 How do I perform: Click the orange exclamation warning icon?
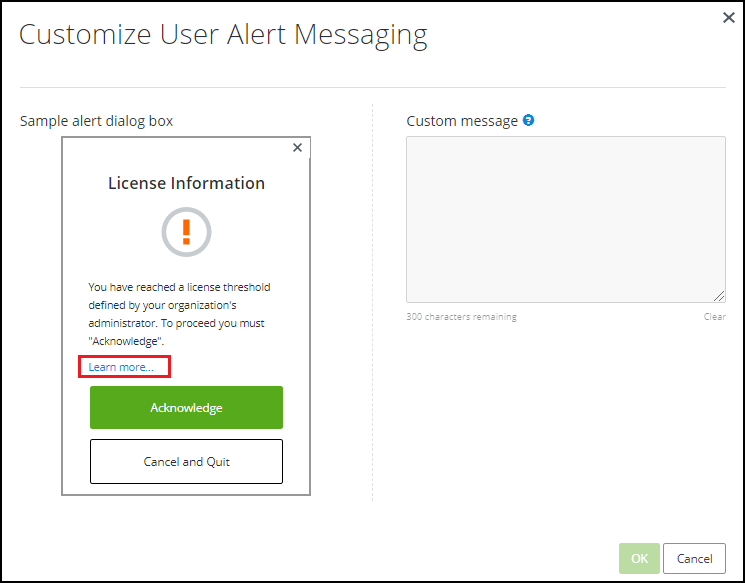pyautogui.click(x=186, y=232)
